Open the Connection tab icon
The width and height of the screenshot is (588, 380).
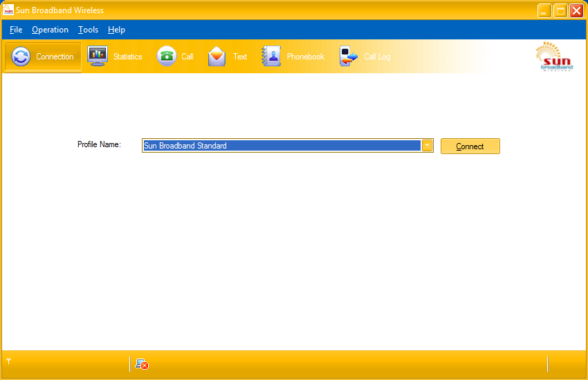click(x=21, y=57)
